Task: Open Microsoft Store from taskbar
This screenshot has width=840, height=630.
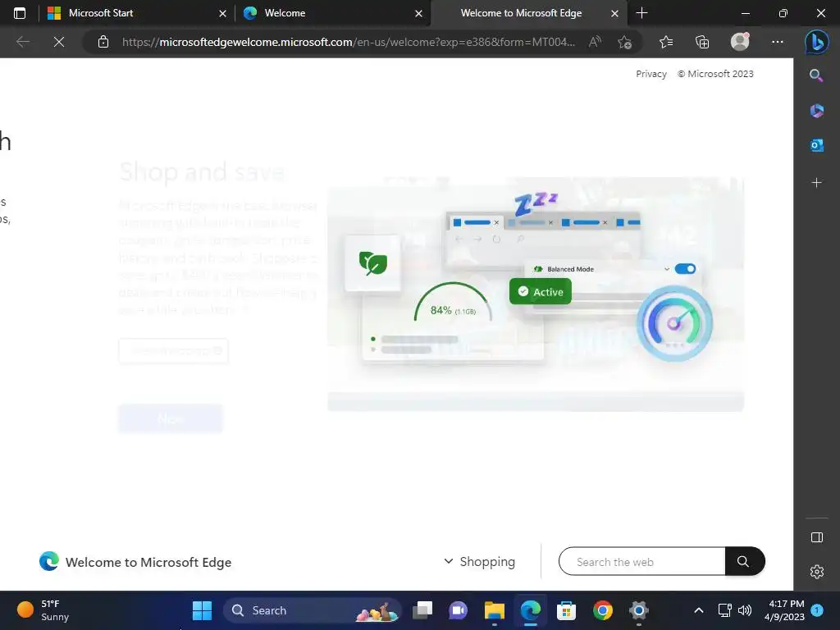Action: pos(566,610)
